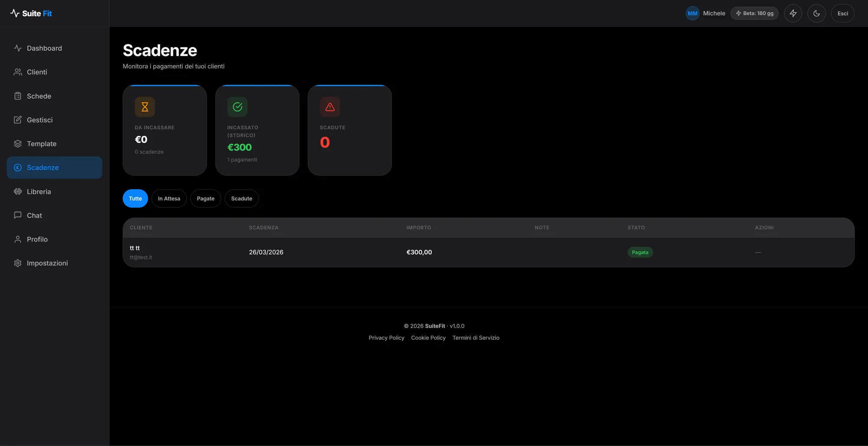The height and width of the screenshot is (446, 868).
Task: Go to Clienti in the sidebar
Action: pyautogui.click(x=55, y=72)
